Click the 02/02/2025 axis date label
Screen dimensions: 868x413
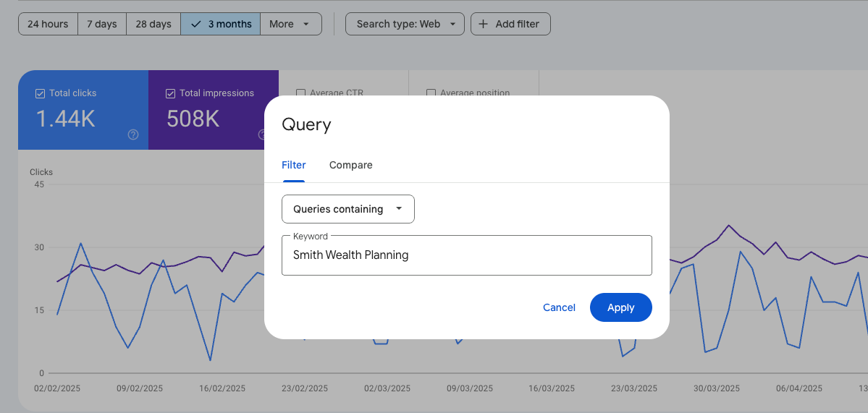tap(57, 388)
